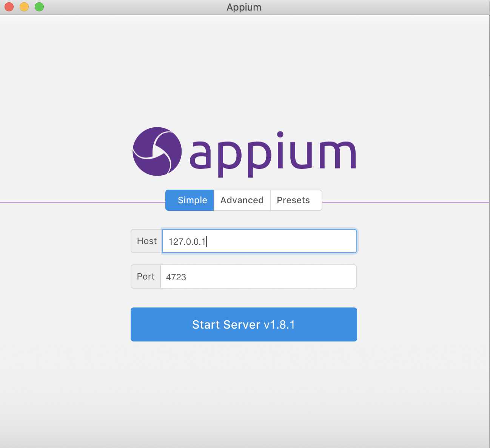Click the Appium logo
This screenshot has width=490, height=448.
click(244, 152)
